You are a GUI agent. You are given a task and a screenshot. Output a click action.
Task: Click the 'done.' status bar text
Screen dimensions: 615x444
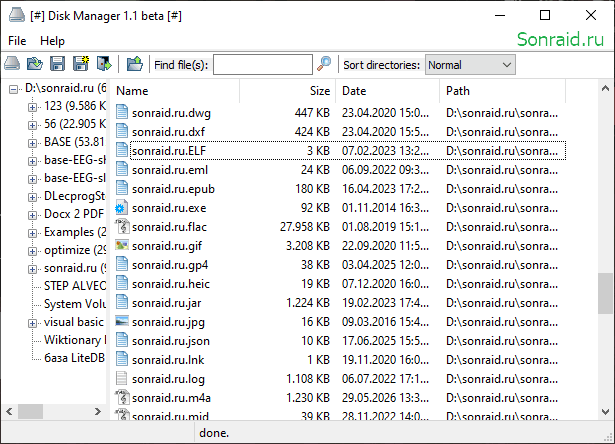214,433
